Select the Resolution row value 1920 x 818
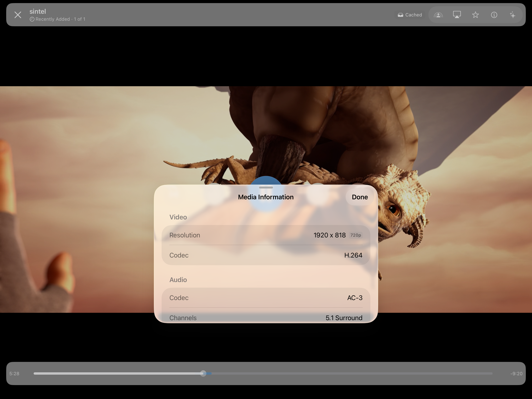The image size is (532, 399). [x=329, y=235]
